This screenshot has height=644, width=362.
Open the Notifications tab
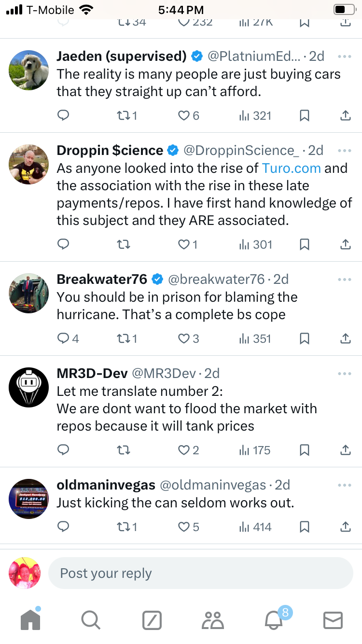point(274,620)
